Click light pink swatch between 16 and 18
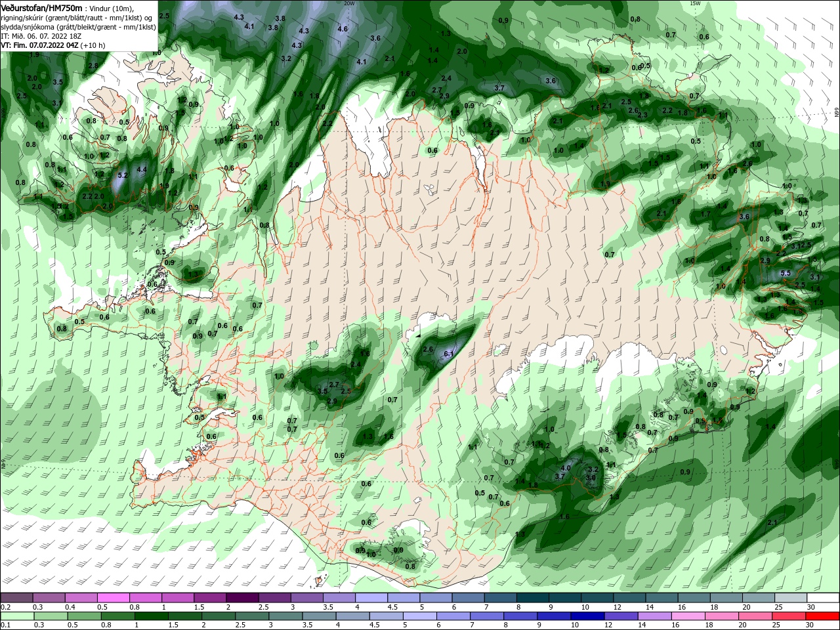The width and height of the screenshot is (840, 630). tap(688, 616)
